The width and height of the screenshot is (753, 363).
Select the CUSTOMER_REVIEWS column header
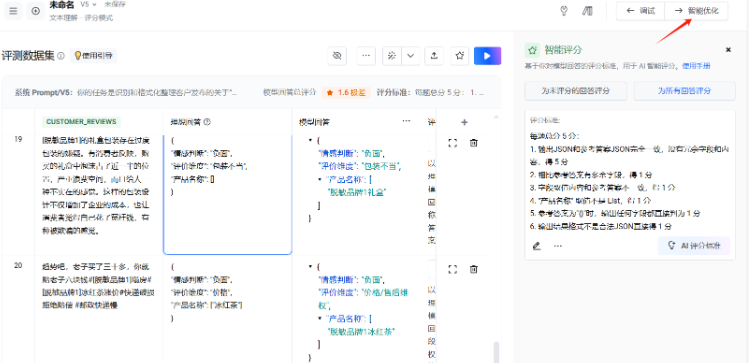click(x=81, y=122)
